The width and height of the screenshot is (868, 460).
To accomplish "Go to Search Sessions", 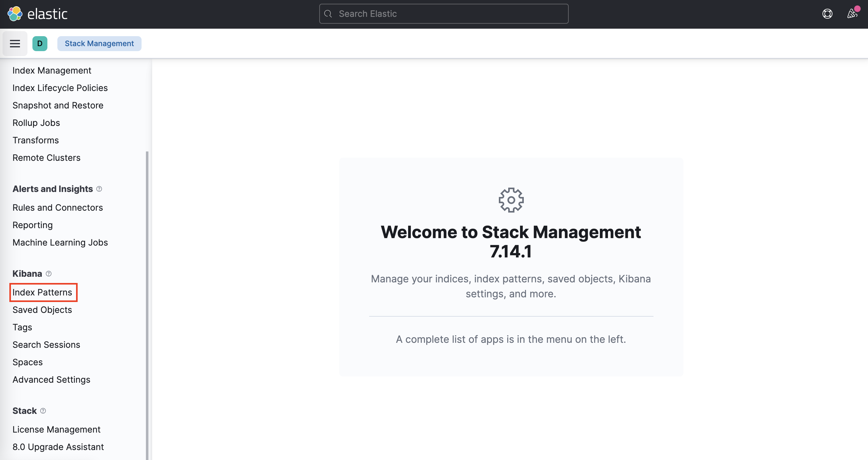I will point(46,345).
